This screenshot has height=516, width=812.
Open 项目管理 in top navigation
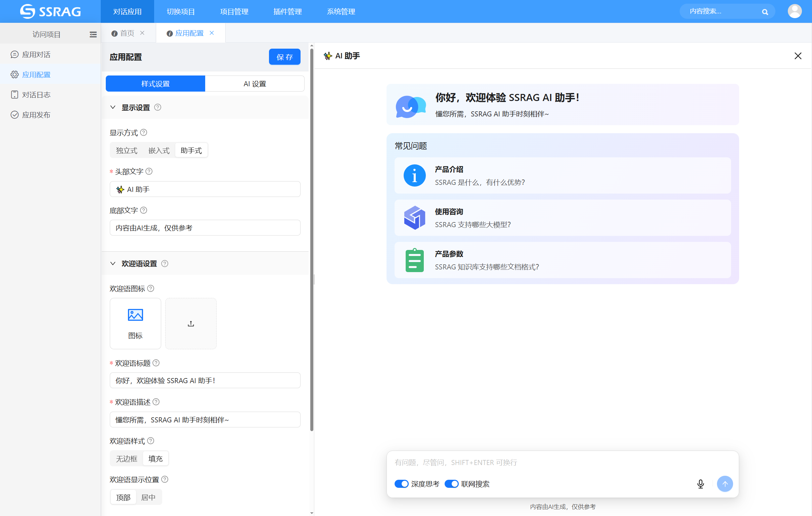(234, 11)
